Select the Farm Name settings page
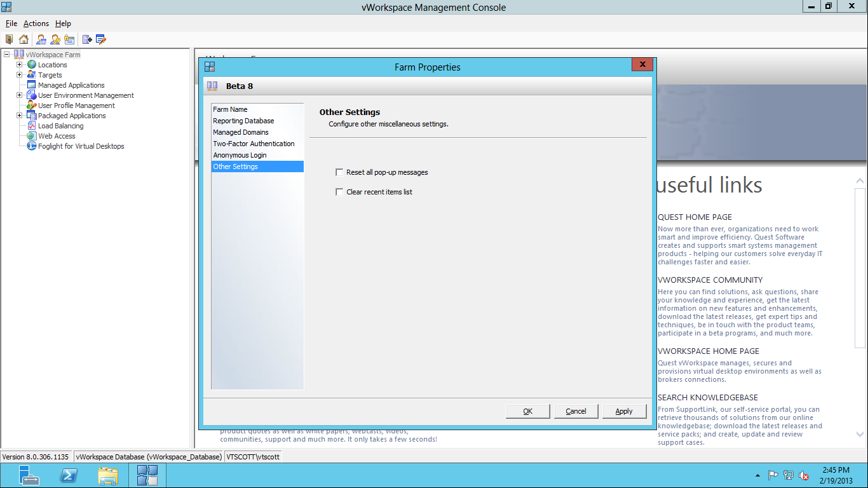 257,109
